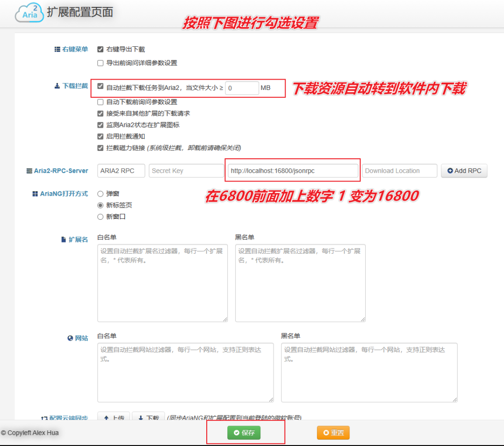Enable 导出前询问详细参数设置 checkbox

click(x=100, y=63)
